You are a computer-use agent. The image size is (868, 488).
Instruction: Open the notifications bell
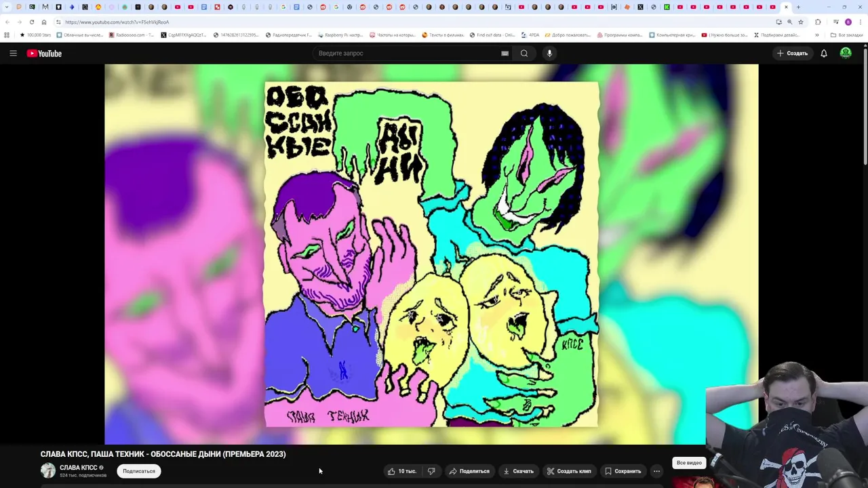(x=824, y=53)
